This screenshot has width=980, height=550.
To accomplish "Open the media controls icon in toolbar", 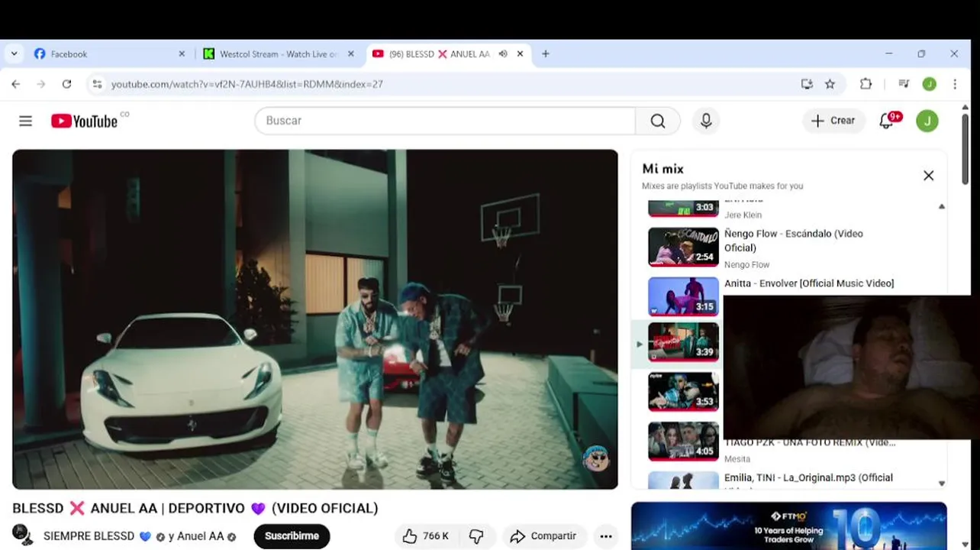I will click(x=904, y=84).
